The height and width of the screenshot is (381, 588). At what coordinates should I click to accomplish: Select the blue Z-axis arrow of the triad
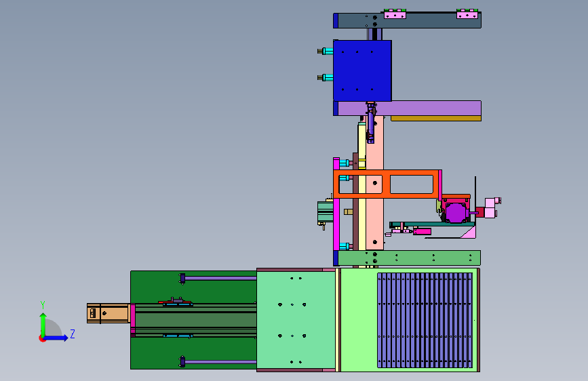[56, 338]
